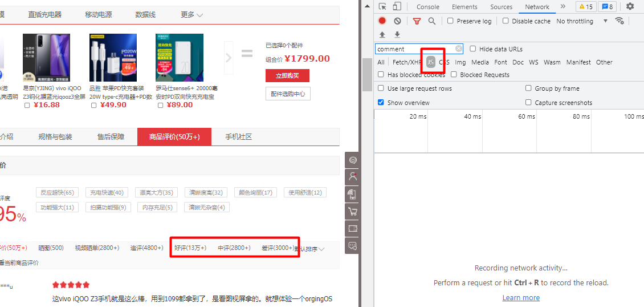Select the ¥49.90 charger checkbox
Image resolution: width=644 pixels, height=307 pixels.
(x=93, y=105)
